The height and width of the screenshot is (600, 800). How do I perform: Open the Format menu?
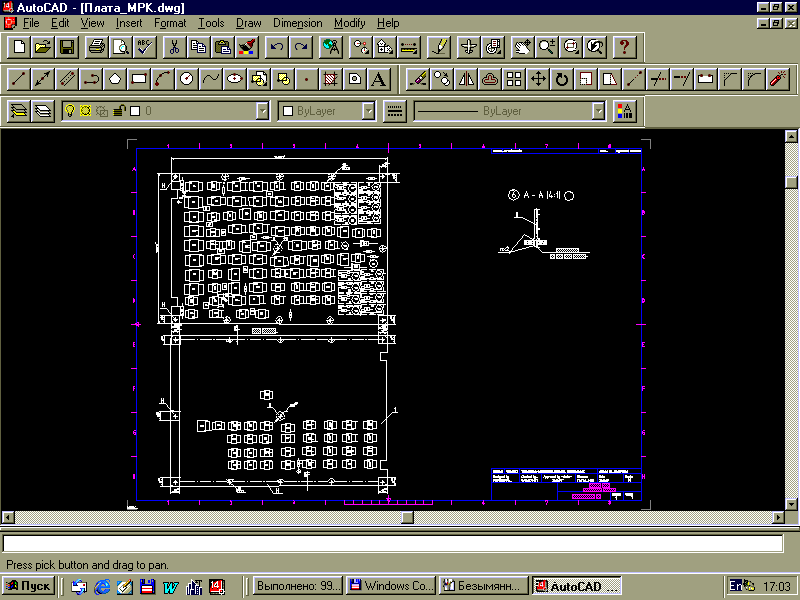coord(170,23)
